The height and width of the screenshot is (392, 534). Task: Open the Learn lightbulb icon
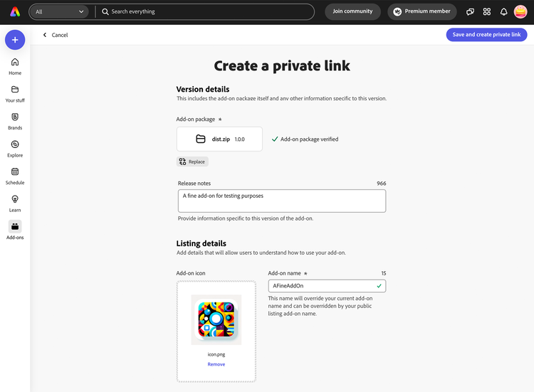(x=15, y=203)
